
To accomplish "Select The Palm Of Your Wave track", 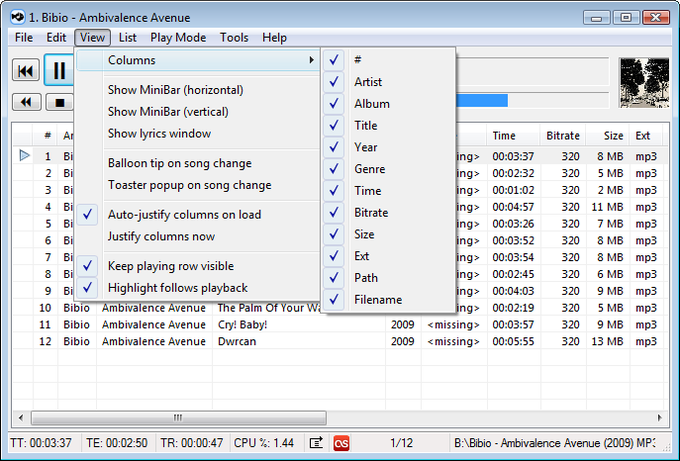I will [x=269, y=307].
